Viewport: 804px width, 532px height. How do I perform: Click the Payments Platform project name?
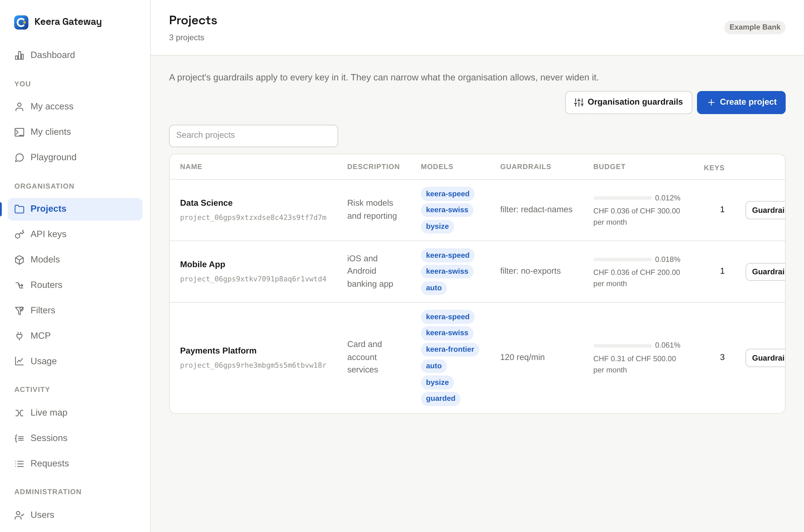coord(218,351)
